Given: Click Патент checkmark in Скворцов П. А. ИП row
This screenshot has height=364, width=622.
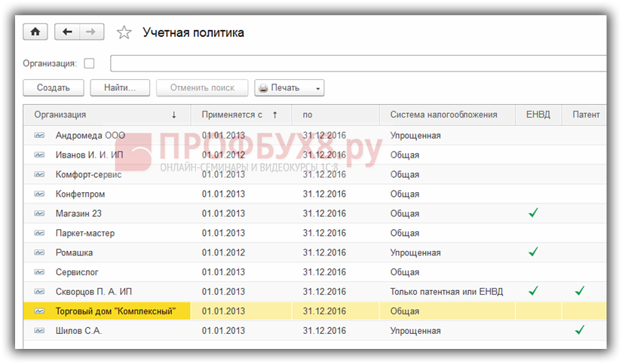Looking at the screenshot, I should (x=580, y=291).
